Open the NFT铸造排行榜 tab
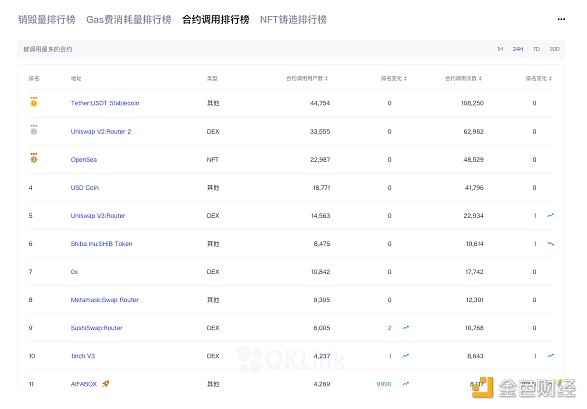The width and height of the screenshot is (587, 409). tap(293, 19)
